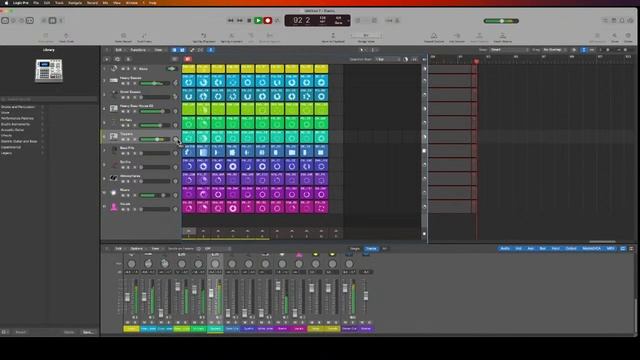Click the Master volume slider in control bar

click(501, 21)
